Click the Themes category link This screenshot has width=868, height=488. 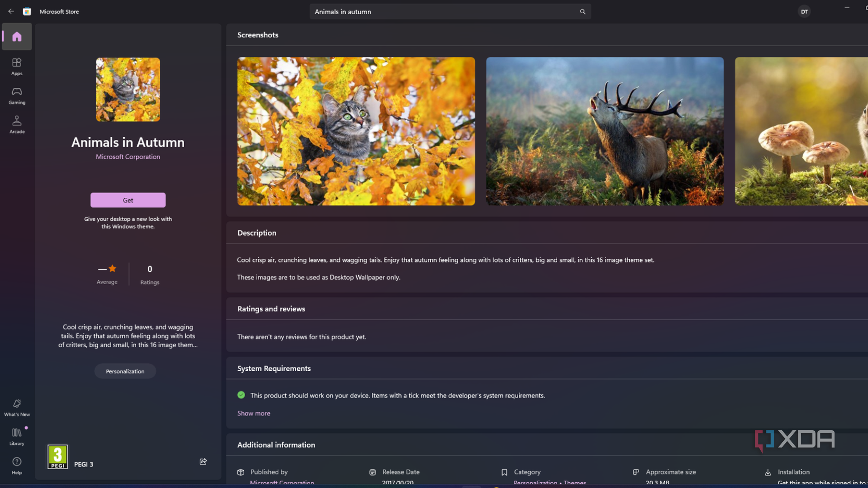point(574,483)
